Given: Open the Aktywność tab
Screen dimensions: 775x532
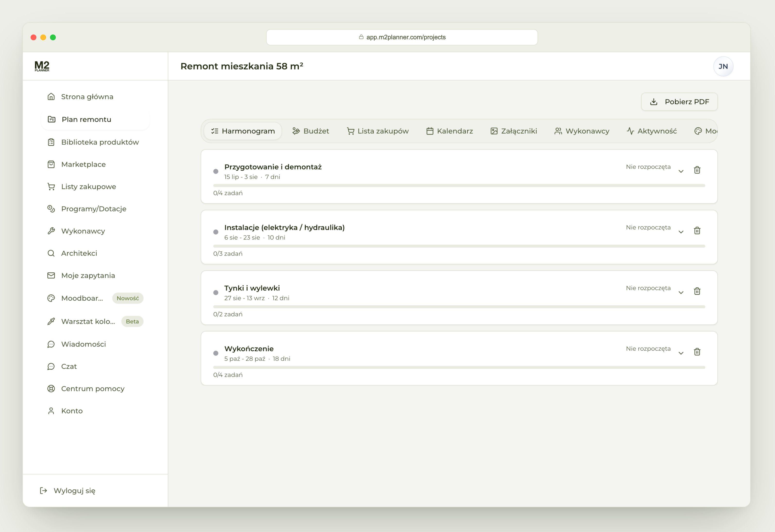Looking at the screenshot, I should 652,131.
